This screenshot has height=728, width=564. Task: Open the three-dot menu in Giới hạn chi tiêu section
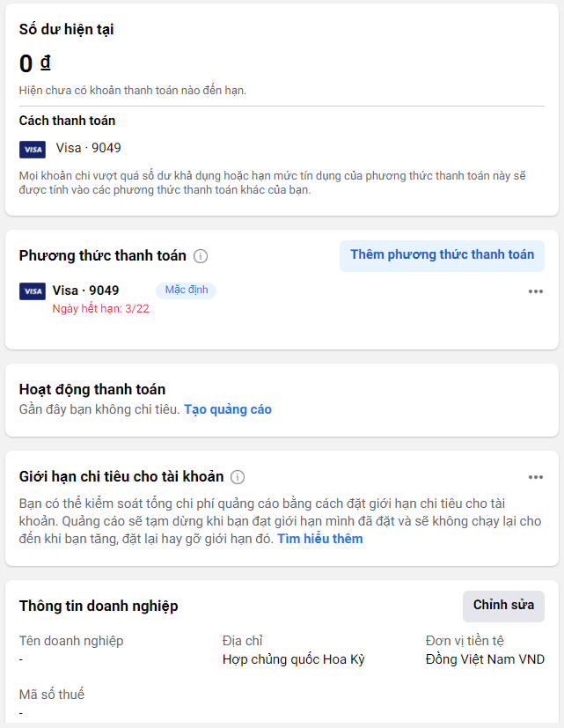click(537, 476)
